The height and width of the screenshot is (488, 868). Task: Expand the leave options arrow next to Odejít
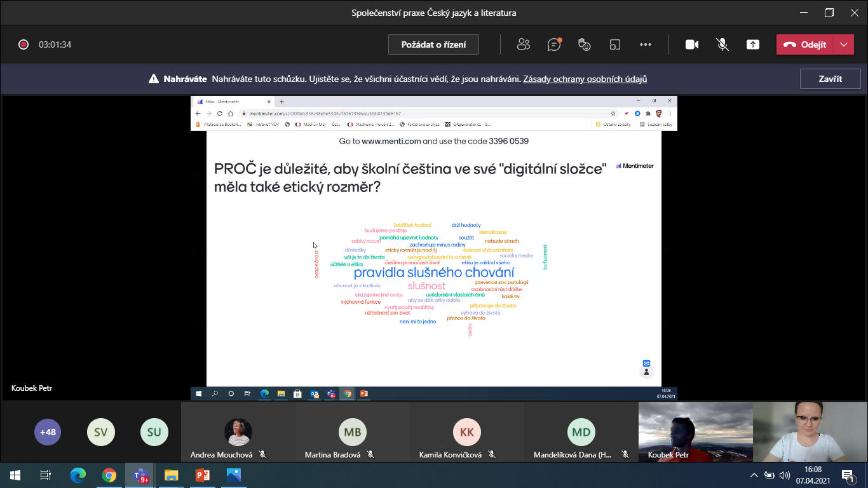point(843,44)
